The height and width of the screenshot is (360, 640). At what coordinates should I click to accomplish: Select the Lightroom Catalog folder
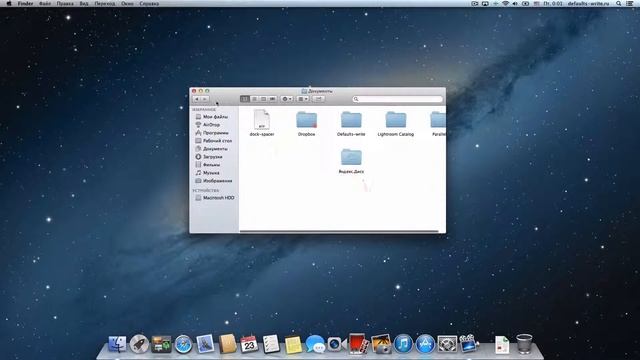(396, 120)
